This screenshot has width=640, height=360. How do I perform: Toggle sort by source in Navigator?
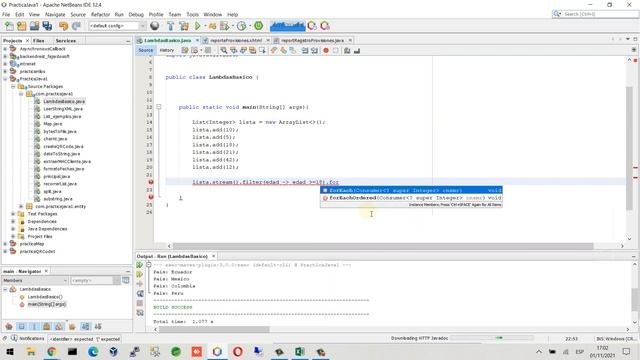click(x=98, y=327)
